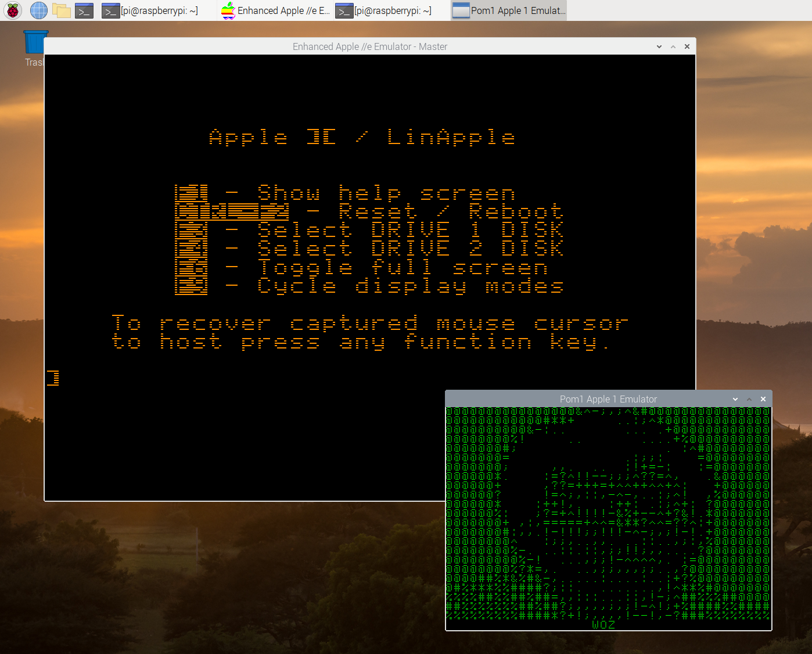Viewport: 812px width, 654px height.
Task: Click the 'Select DRIVE 1 DISK' line
Action: 410,229
